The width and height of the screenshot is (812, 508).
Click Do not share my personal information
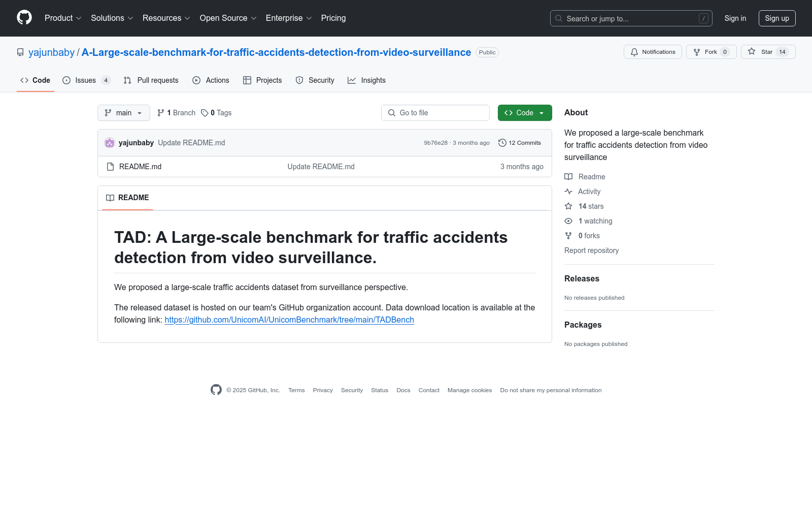tap(551, 390)
